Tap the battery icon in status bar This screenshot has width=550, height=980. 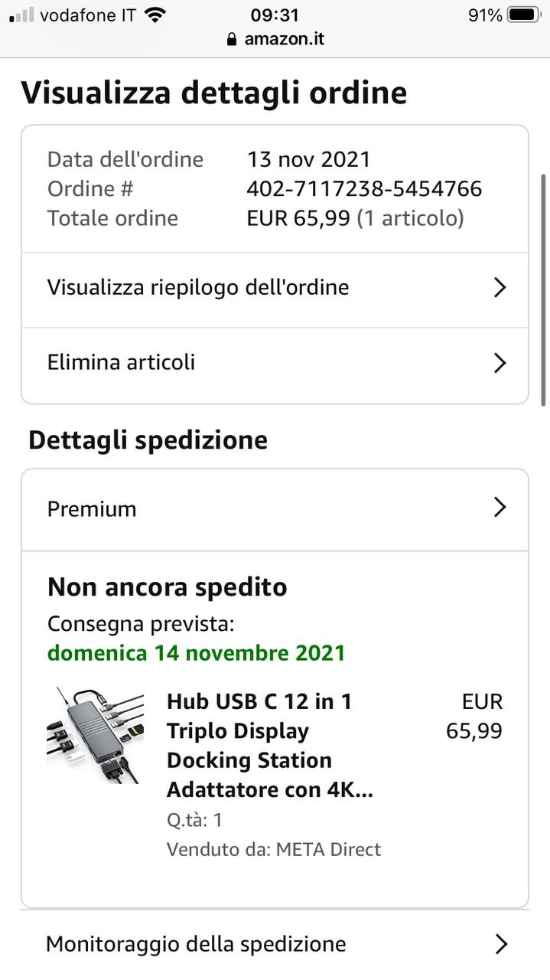pyautogui.click(x=524, y=15)
